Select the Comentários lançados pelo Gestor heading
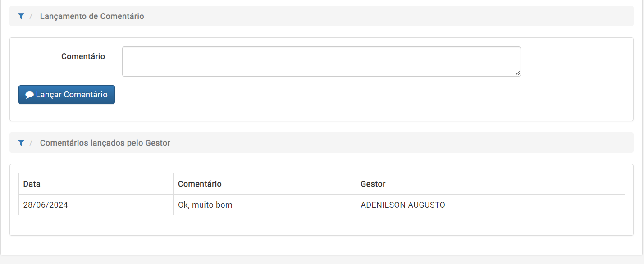 pos(105,143)
